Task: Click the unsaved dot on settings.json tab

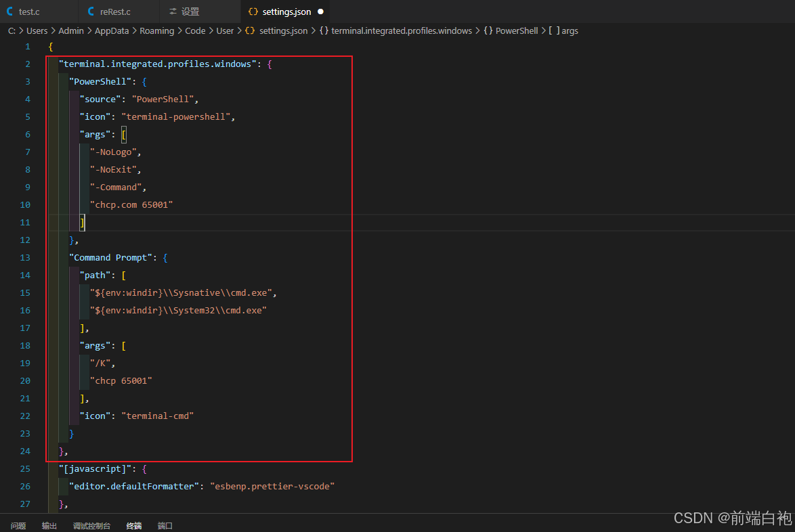Action: coord(320,11)
